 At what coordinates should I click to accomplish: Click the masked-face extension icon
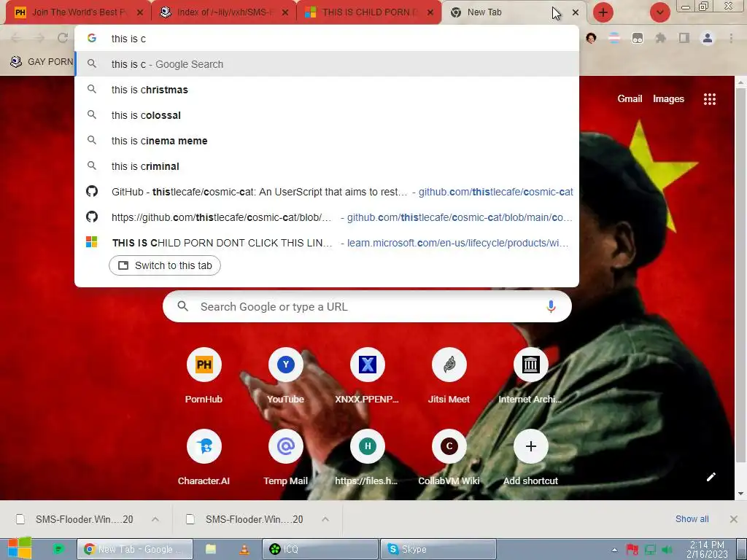click(x=638, y=38)
